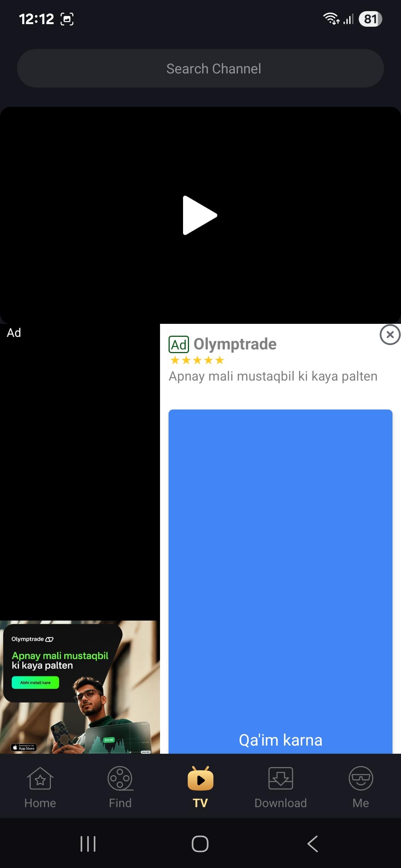The height and width of the screenshot is (868, 401).
Task: Close the Olymptrade ad
Action: (390, 335)
